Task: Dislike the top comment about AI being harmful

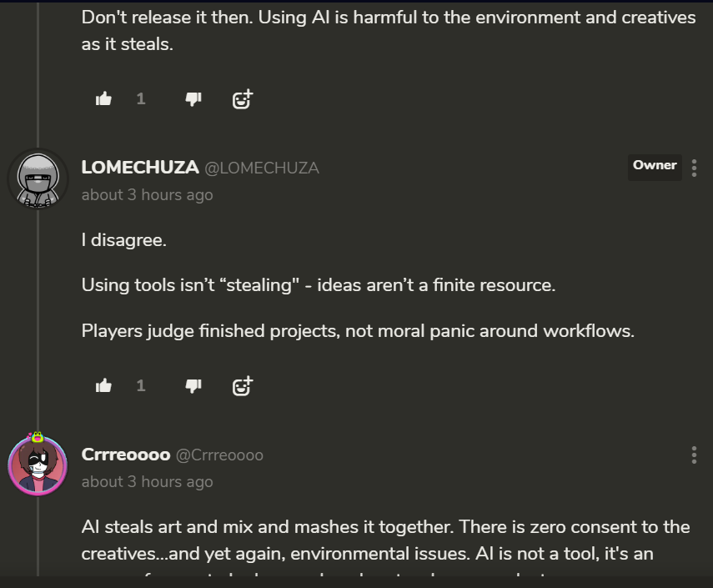Action: click(193, 99)
